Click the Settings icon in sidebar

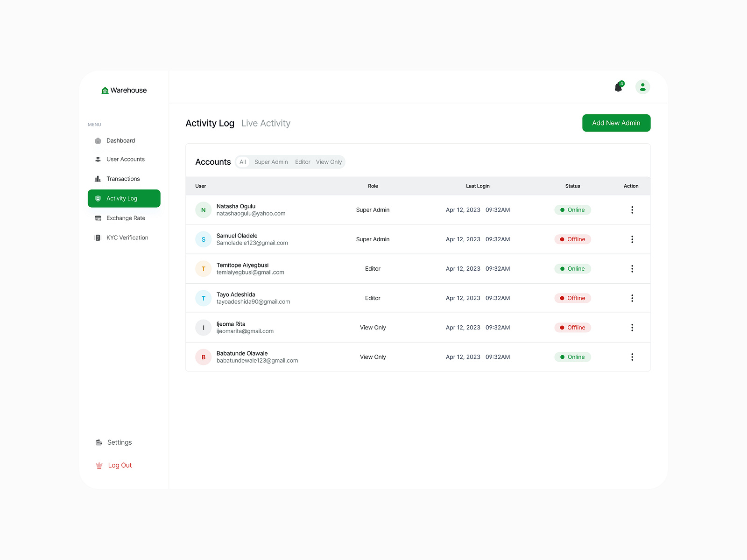click(x=99, y=442)
